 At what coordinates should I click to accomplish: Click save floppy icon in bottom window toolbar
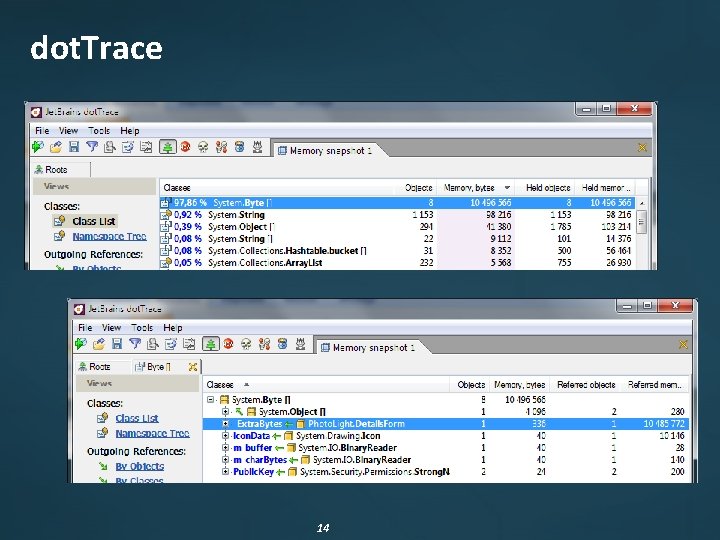117,343
